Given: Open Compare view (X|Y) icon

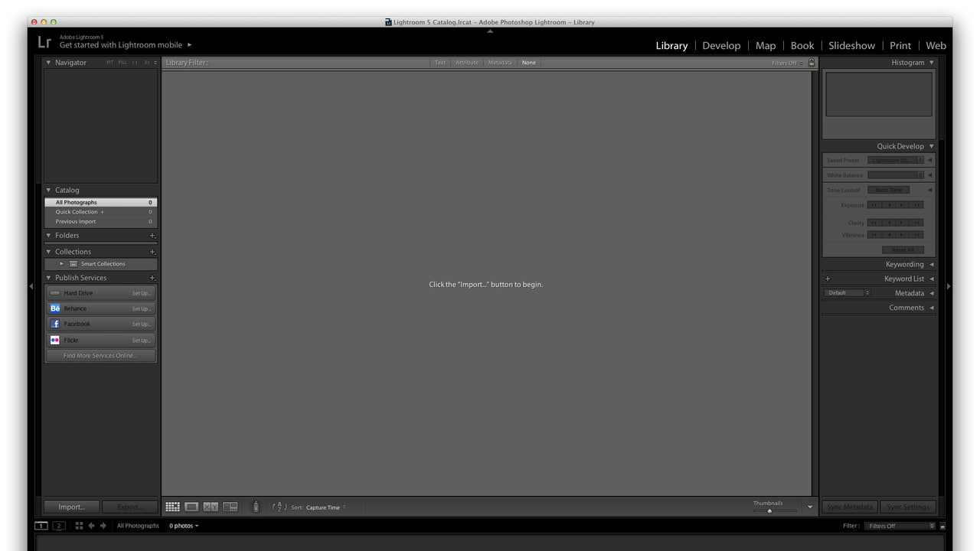Looking at the screenshot, I should (x=211, y=507).
